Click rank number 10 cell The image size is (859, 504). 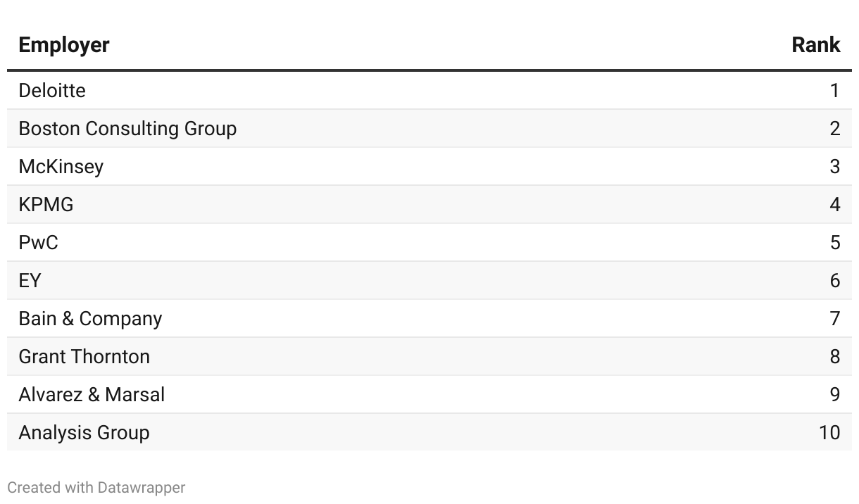[x=829, y=432]
